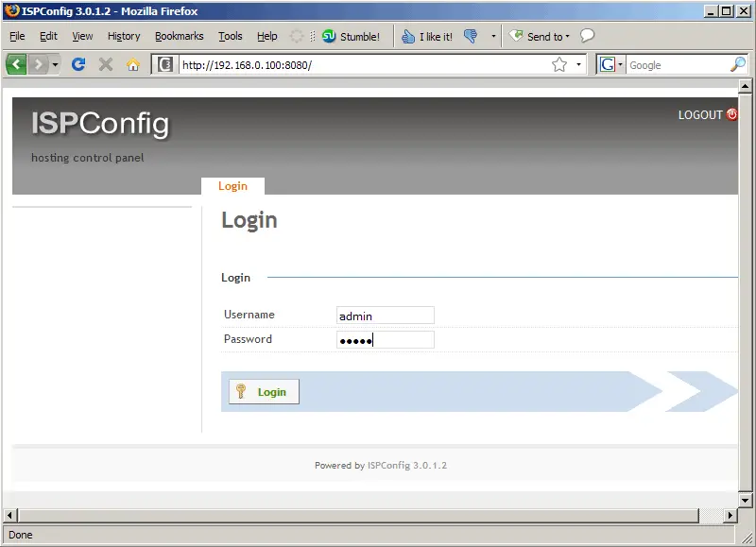Choose a search engine via Google icon
Screen dimensions: 756x547
click(610, 64)
